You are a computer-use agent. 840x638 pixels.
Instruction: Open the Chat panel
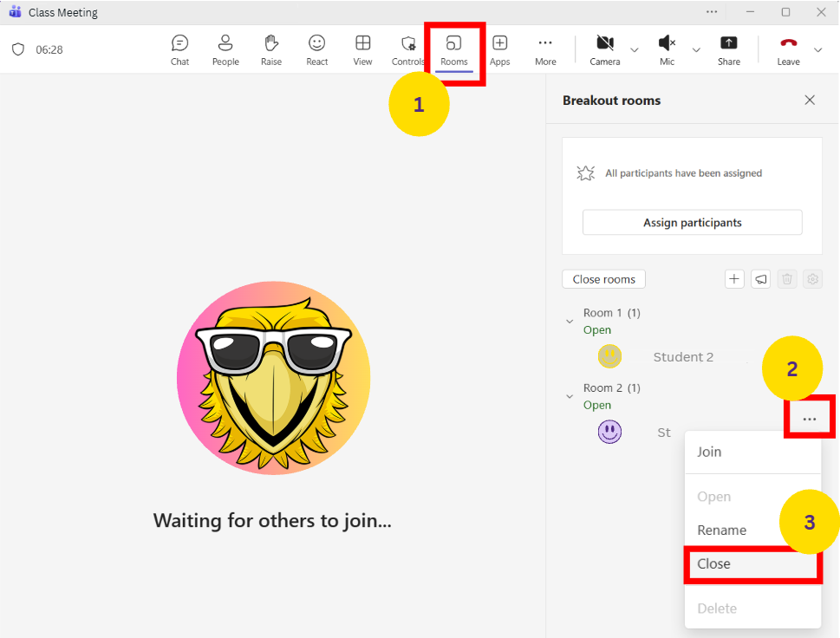click(179, 49)
